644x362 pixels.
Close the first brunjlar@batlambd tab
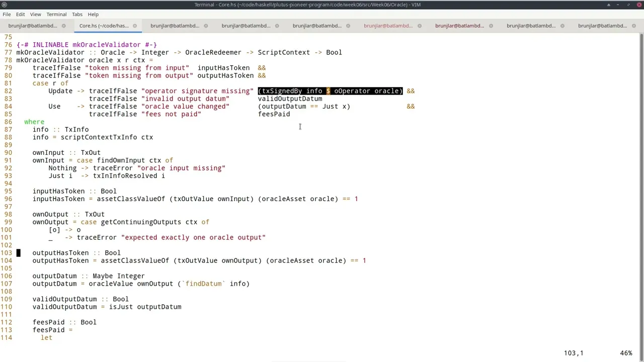tap(63, 26)
